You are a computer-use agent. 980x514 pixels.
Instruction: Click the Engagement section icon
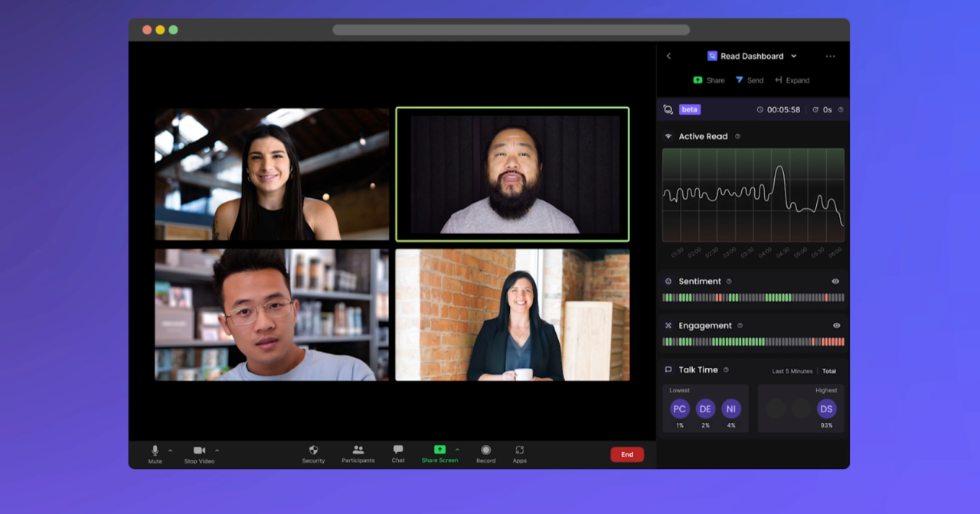point(668,326)
